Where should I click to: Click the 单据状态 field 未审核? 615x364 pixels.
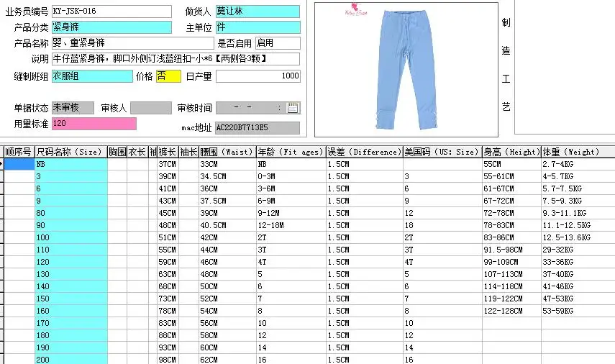(73, 107)
